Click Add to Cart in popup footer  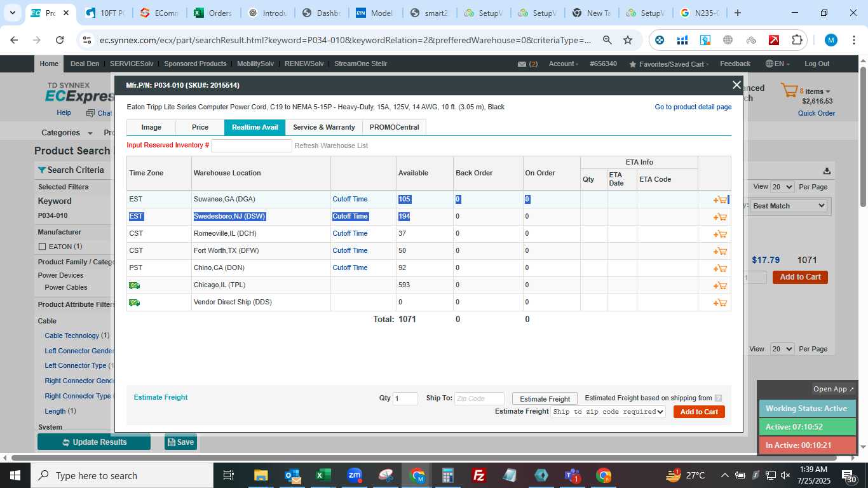click(699, 412)
